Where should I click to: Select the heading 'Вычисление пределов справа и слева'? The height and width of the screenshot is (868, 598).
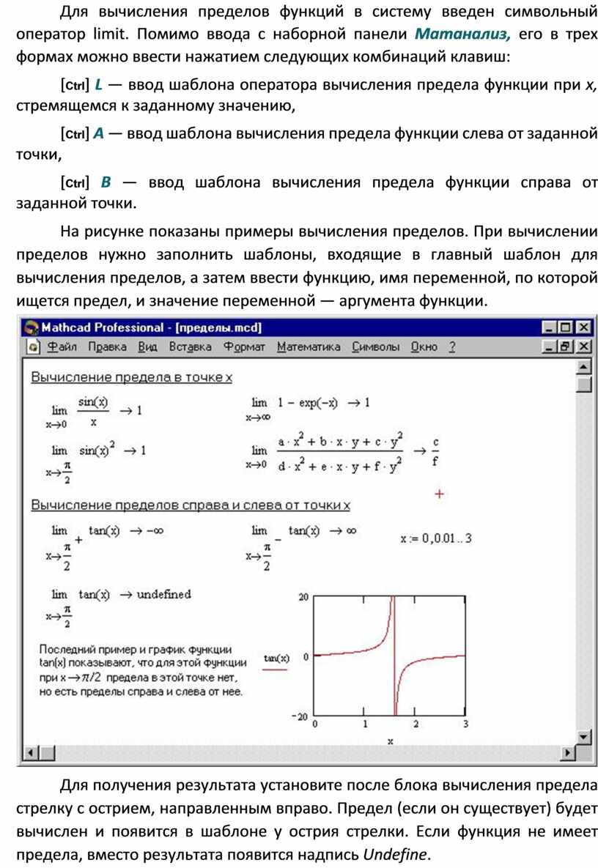(x=190, y=505)
